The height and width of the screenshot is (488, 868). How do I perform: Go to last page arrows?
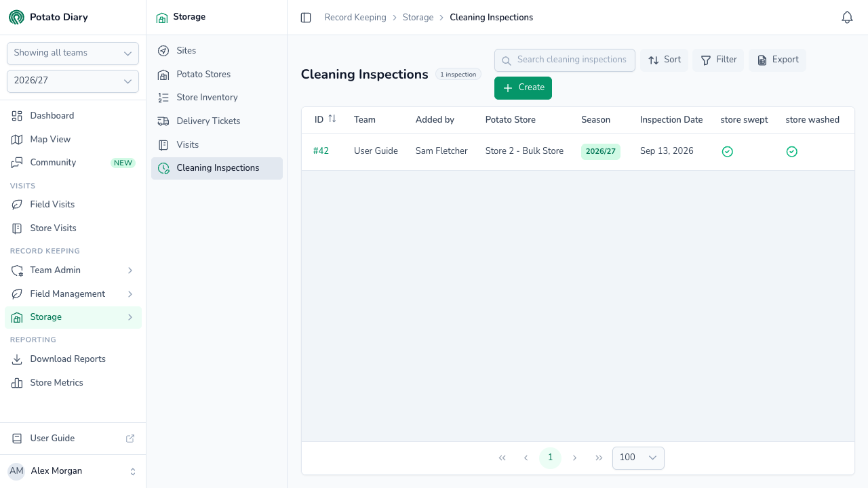pos(599,457)
